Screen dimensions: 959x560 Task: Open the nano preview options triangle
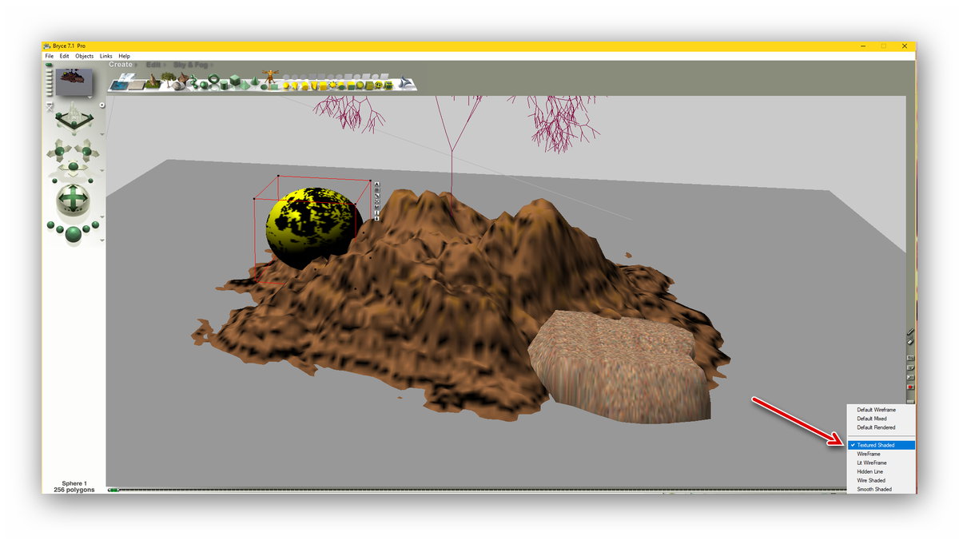[90, 97]
